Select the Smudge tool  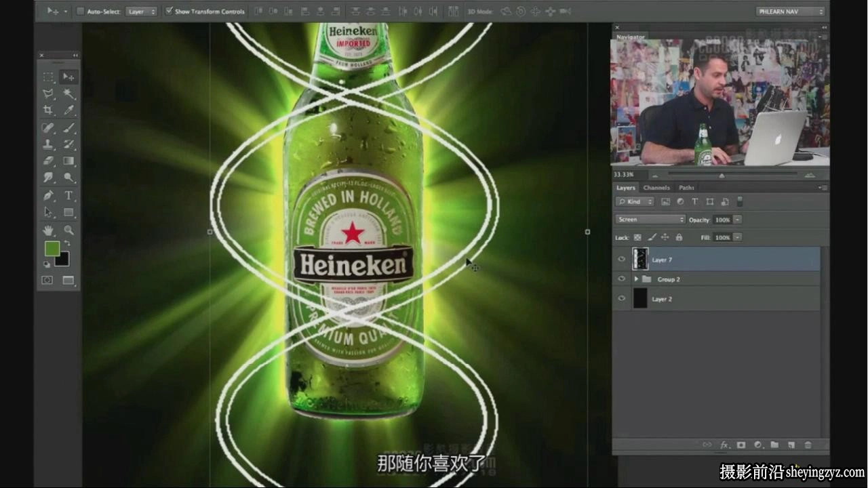click(48, 178)
